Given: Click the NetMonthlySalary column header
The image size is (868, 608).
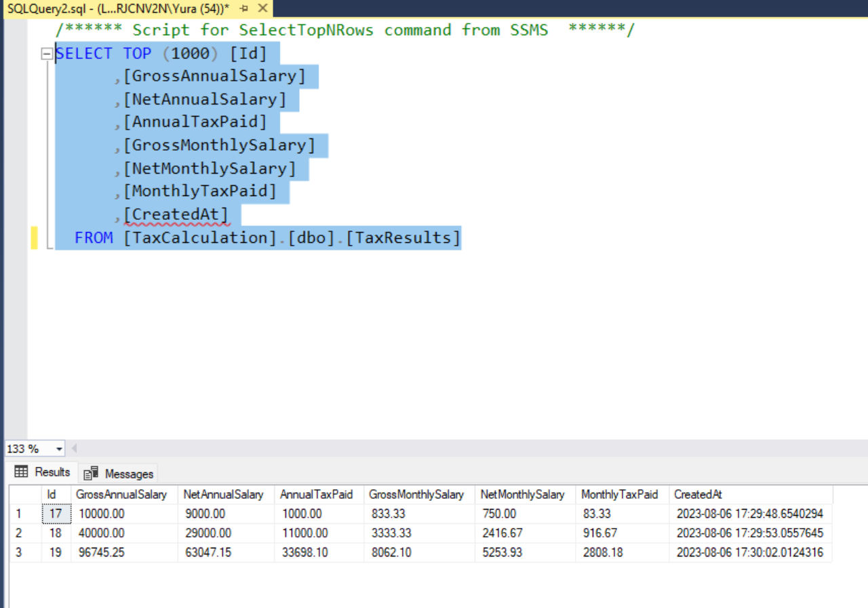Looking at the screenshot, I should pyautogui.click(x=524, y=495).
